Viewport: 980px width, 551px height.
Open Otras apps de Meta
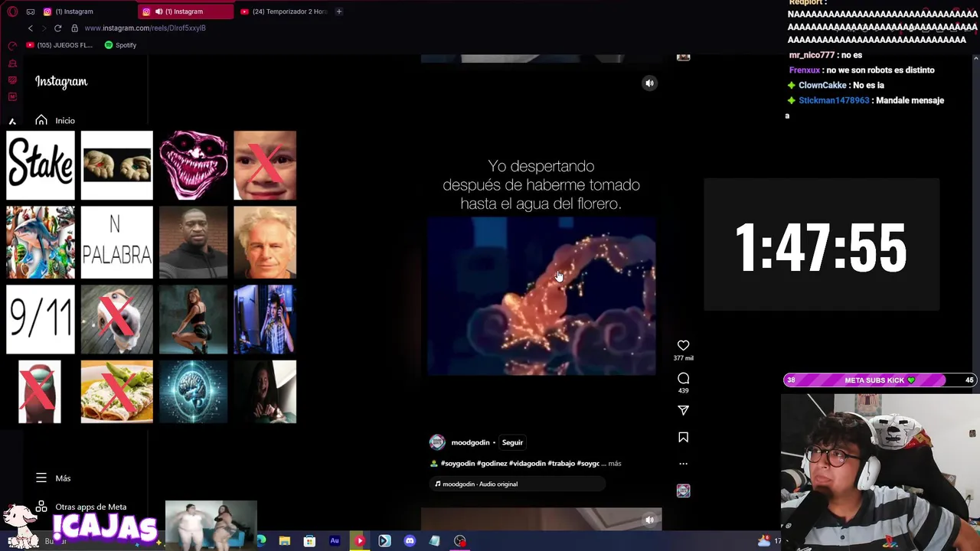[81, 507]
